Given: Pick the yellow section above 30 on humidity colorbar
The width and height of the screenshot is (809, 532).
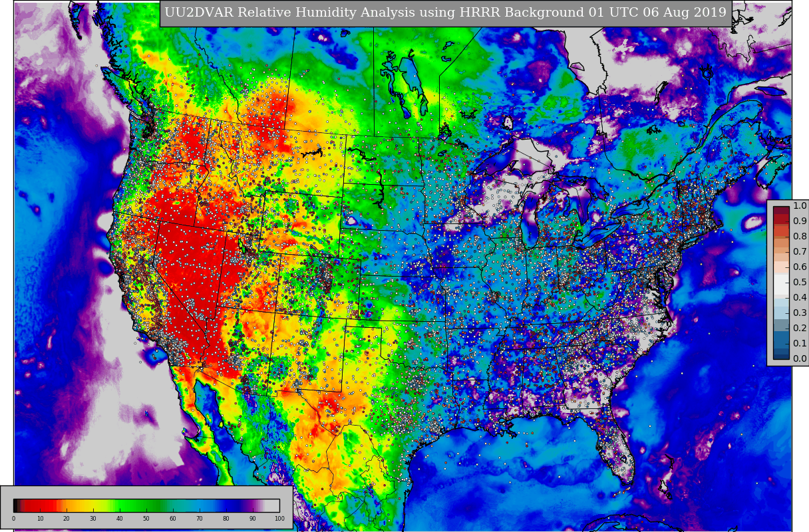Looking at the screenshot, I should point(93,505).
